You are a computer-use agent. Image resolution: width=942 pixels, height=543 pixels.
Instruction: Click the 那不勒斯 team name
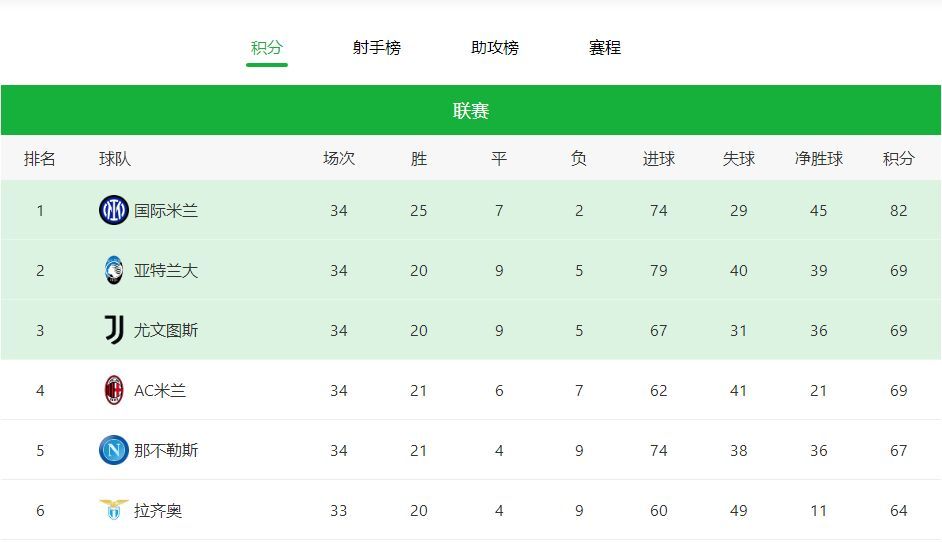(x=166, y=450)
